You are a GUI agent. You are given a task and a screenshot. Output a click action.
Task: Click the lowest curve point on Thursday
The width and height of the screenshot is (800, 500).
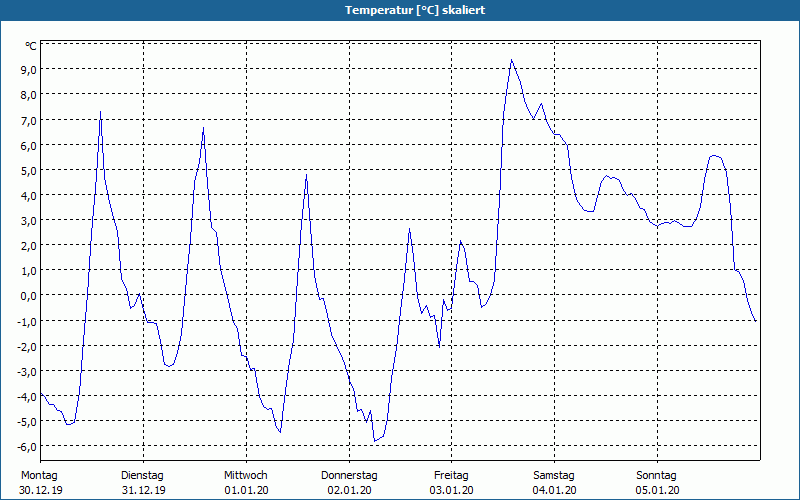(x=374, y=441)
